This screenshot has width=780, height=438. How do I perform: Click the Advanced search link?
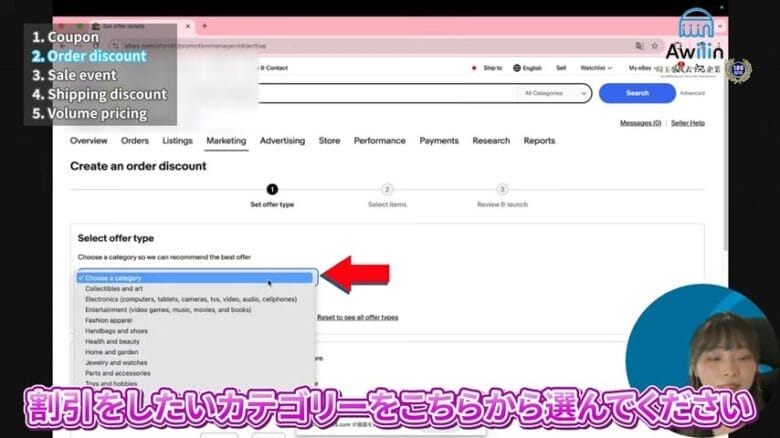point(692,93)
